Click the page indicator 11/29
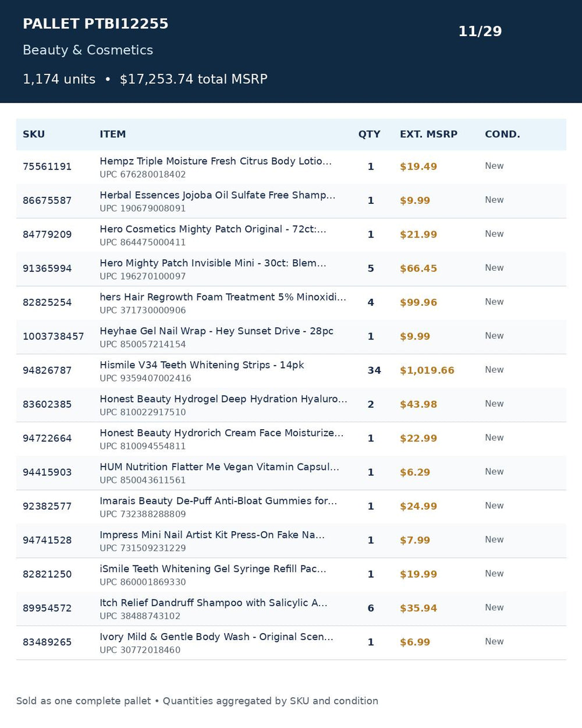The height and width of the screenshot is (728, 582). click(480, 31)
